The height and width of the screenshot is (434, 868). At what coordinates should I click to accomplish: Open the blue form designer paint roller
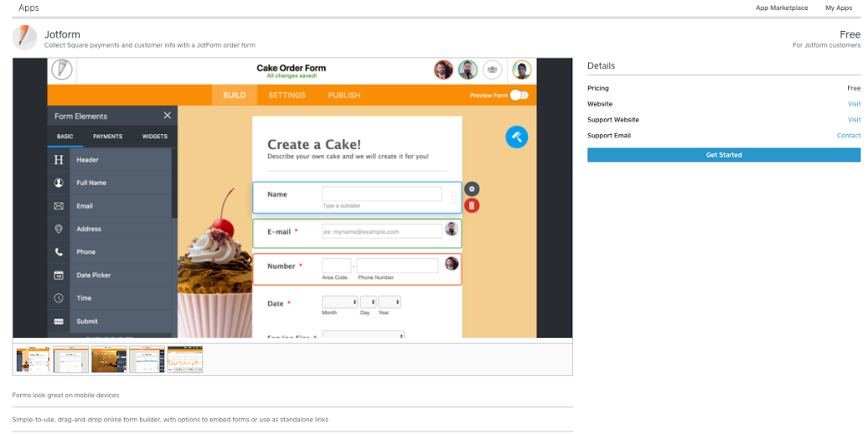click(516, 137)
